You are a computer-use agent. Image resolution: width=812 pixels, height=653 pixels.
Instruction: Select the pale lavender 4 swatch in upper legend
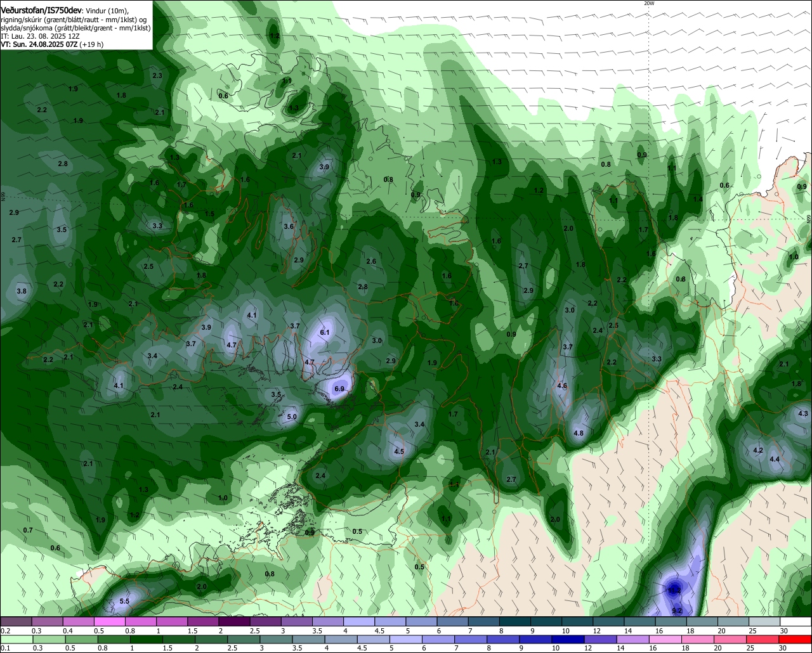point(359,621)
